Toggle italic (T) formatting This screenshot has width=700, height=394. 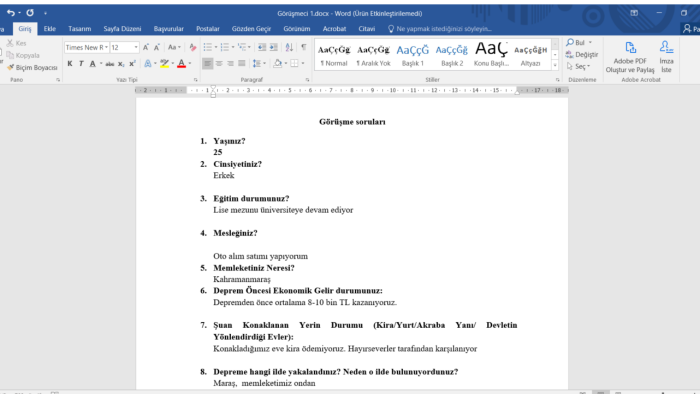click(x=81, y=64)
